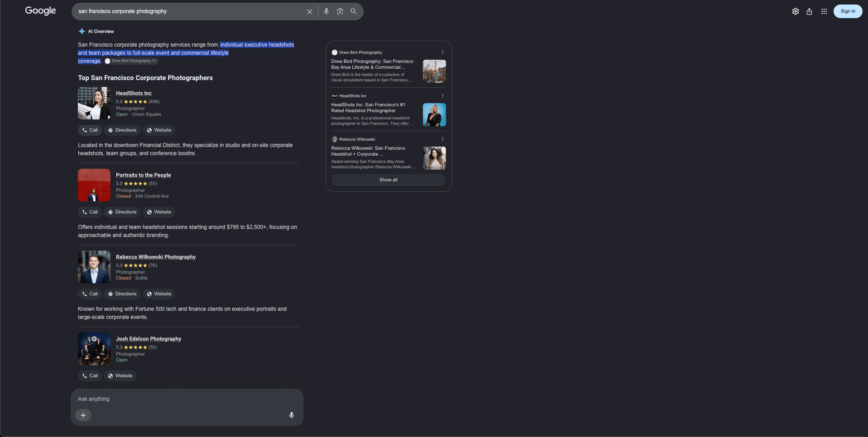
Task: Expand sources with Show all
Action: (388, 180)
